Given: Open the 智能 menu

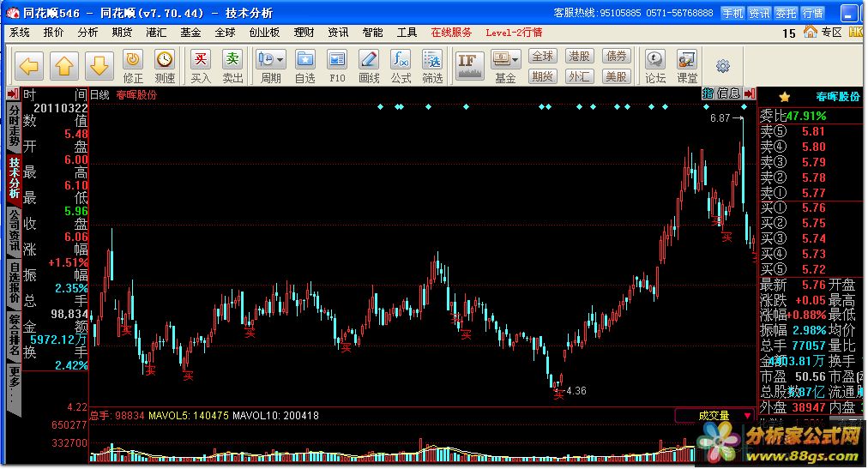Looking at the screenshot, I should 372,33.
